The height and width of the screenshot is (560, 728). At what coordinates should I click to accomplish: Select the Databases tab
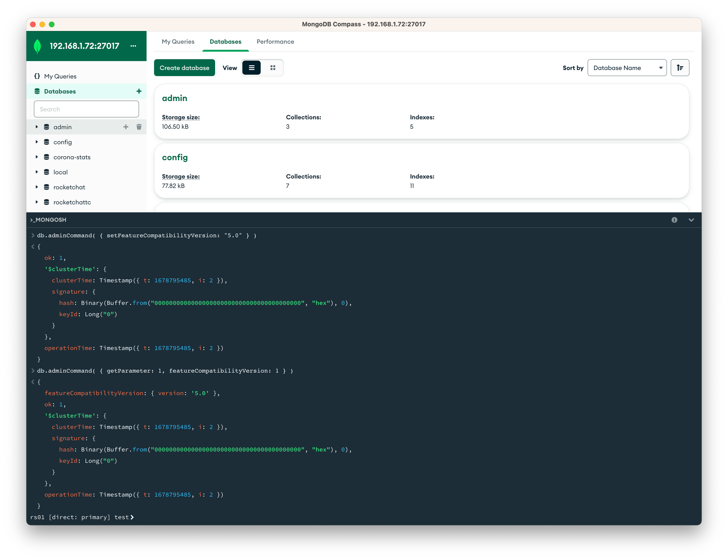[225, 41]
